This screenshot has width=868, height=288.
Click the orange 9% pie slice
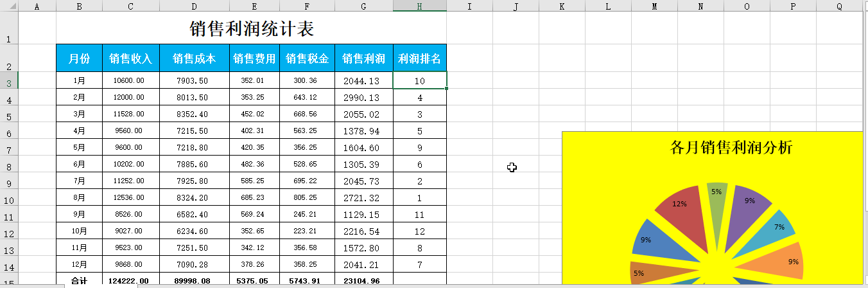coord(788,260)
